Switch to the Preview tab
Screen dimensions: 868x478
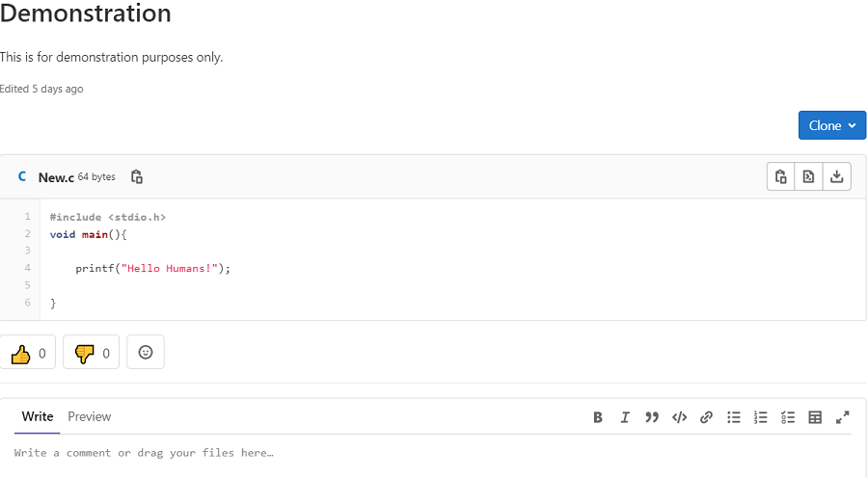click(89, 416)
